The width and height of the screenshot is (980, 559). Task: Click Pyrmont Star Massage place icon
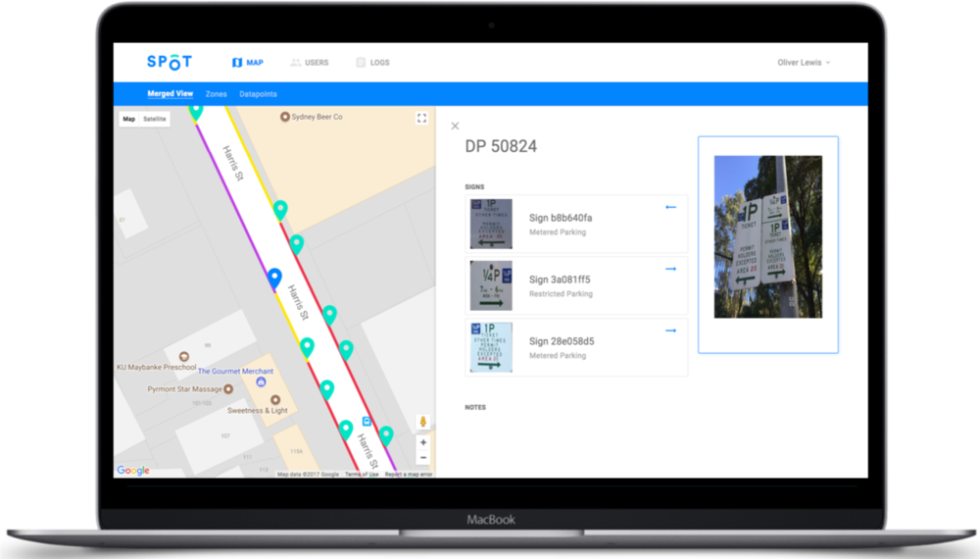(228, 389)
